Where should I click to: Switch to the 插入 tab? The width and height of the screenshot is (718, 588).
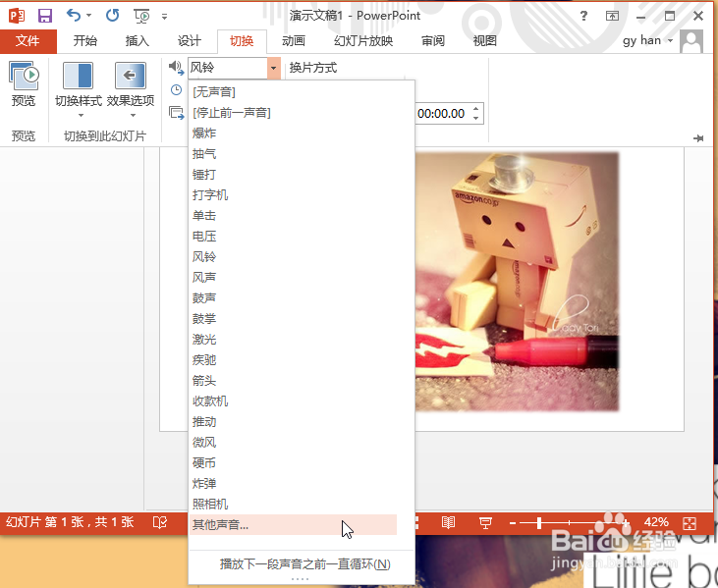(137, 41)
